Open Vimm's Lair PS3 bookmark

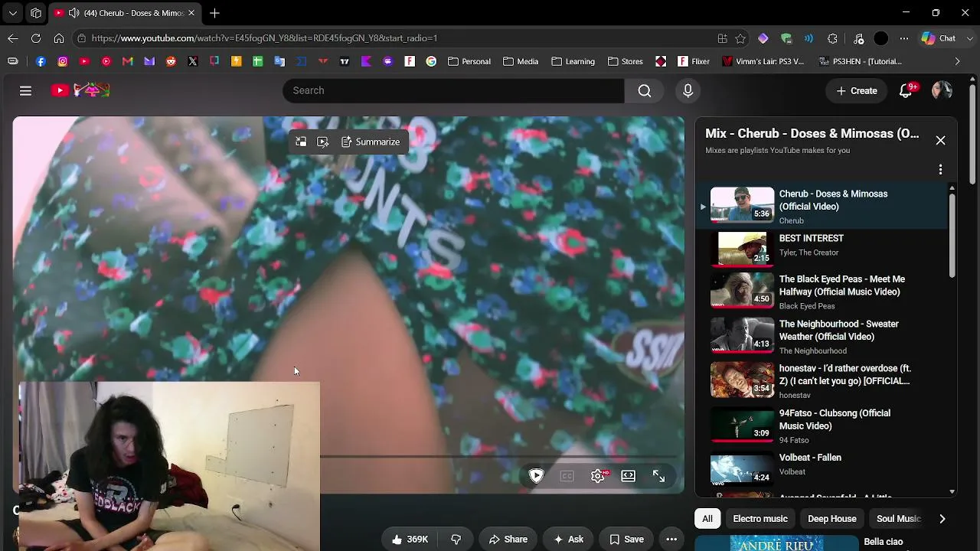(763, 61)
